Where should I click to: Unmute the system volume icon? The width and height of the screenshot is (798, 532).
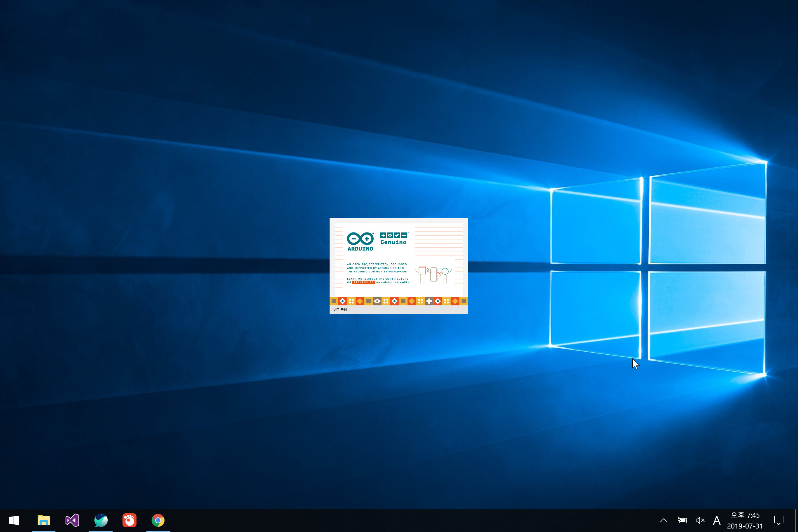coord(700,520)
